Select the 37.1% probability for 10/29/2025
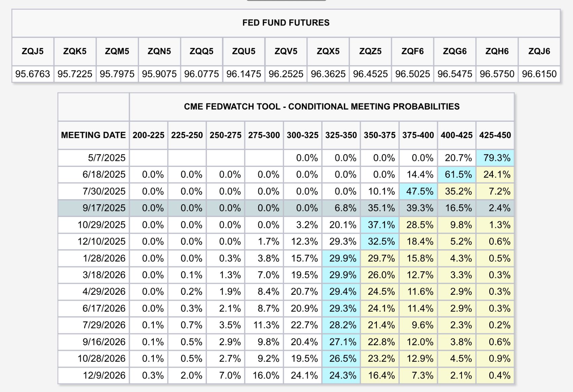573x392 pixels. point(381,224)
